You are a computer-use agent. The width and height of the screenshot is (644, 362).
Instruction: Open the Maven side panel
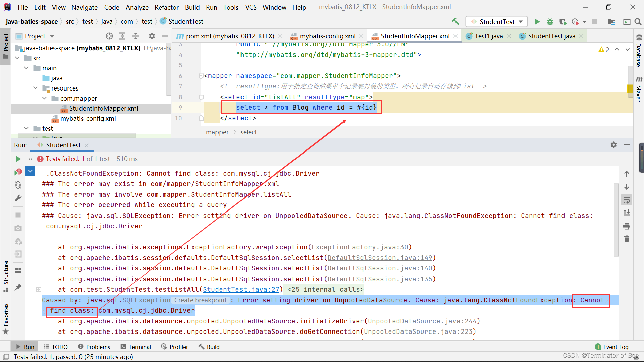click(x=639, y=89)
